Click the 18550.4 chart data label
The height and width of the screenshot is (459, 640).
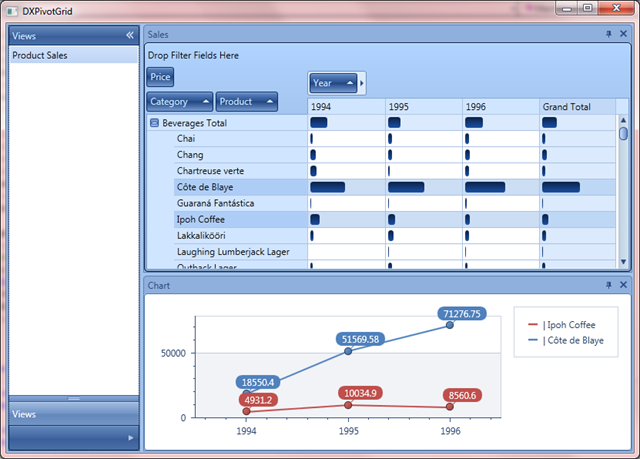258,382
